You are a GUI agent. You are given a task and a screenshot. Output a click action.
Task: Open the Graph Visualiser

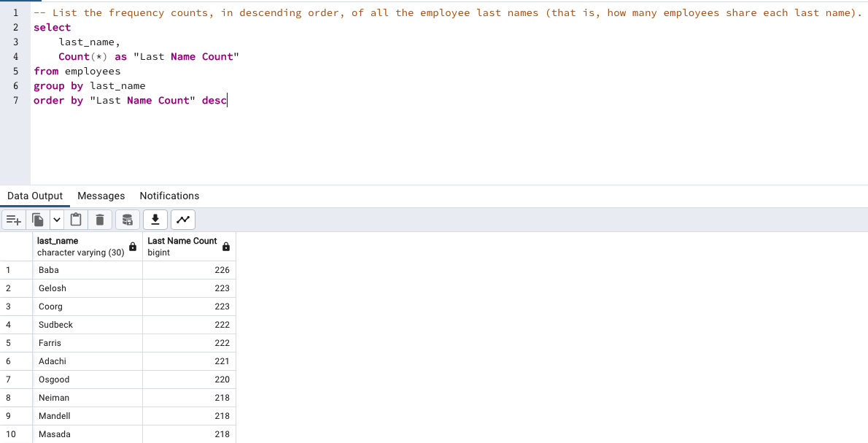pos(182,219)
